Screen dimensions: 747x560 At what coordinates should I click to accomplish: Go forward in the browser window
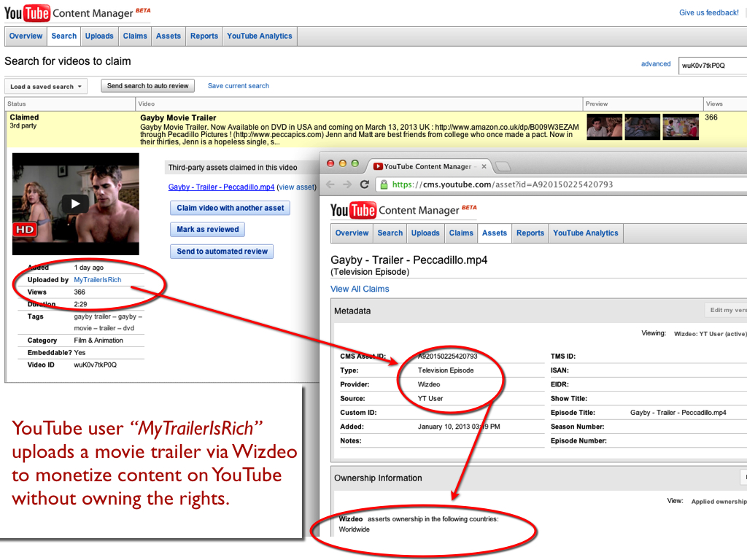(347, 184)
